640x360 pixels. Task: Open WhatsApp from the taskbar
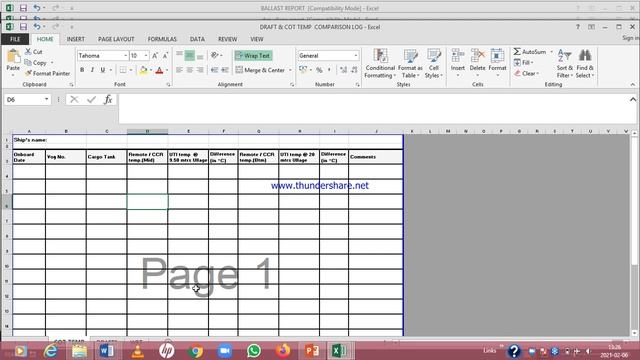coord(254,351)
